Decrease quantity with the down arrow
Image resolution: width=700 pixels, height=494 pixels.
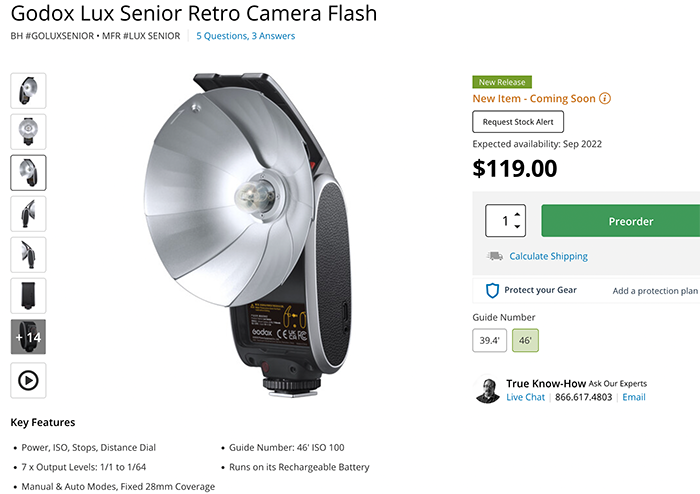tap(517, 227)
